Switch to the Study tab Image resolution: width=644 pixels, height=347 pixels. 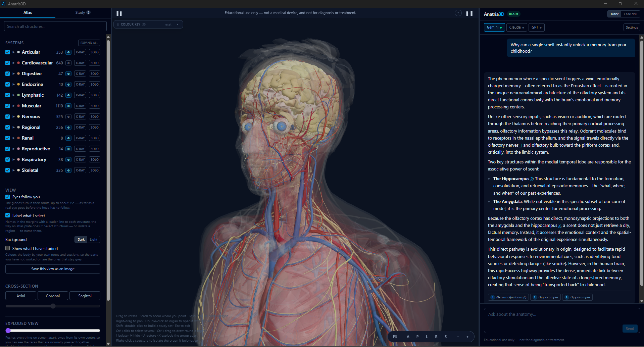[83, 13]
